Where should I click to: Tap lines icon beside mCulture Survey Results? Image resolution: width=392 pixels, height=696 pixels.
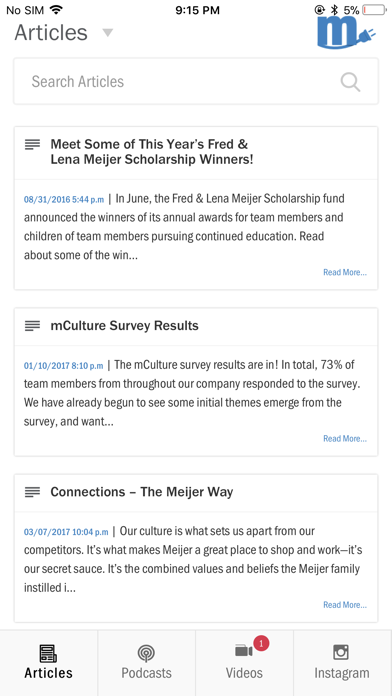[32, 326]
